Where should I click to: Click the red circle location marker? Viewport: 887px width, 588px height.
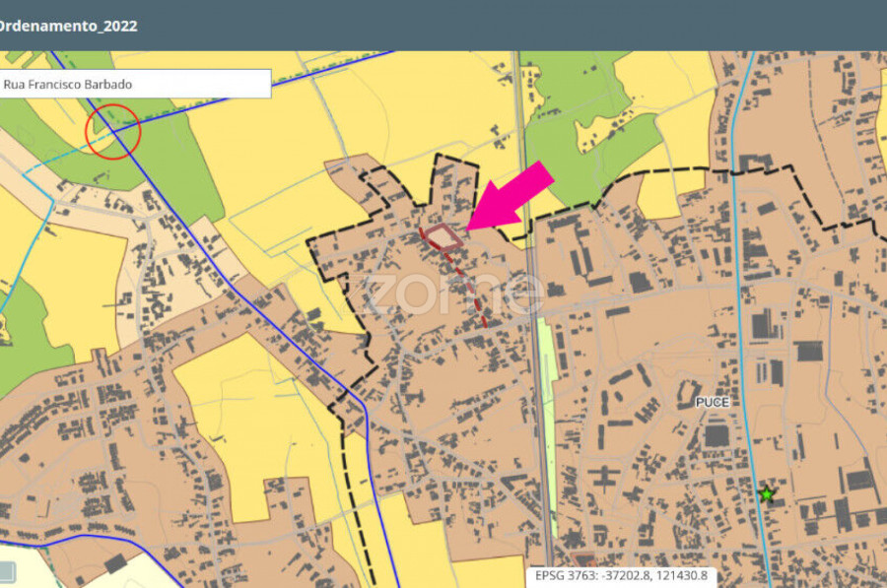click(x=112, y=131)
